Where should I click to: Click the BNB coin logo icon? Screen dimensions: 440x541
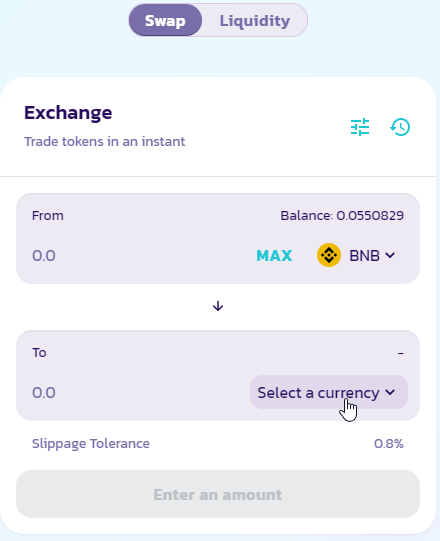click(x=329, y=255)
